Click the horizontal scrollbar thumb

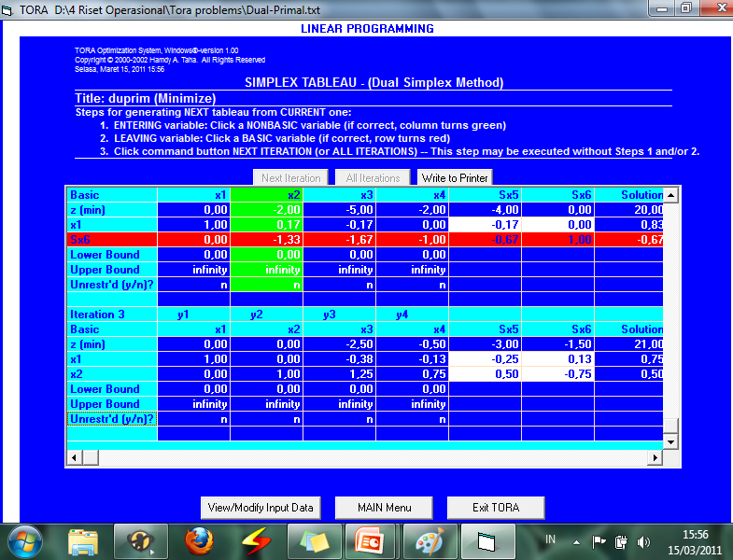point(91,457)
